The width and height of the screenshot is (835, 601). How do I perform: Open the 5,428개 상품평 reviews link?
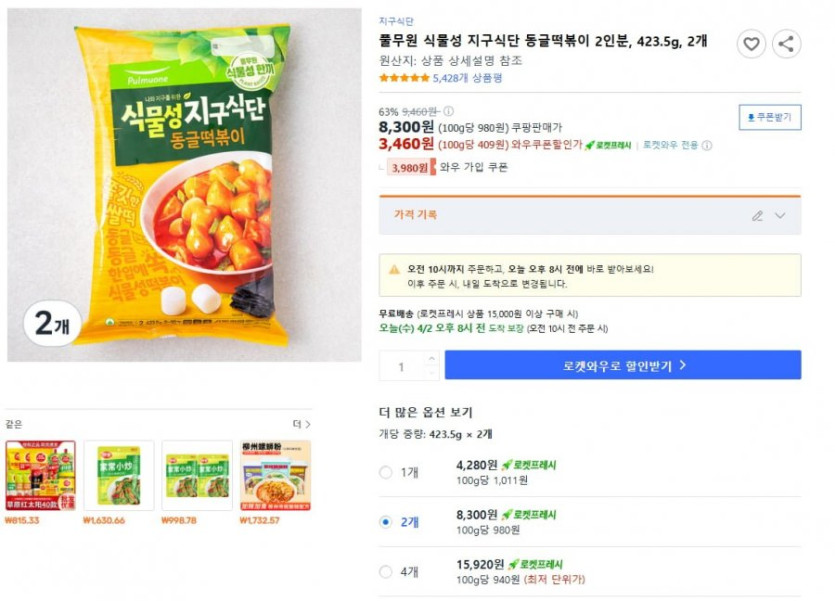coord(468,77)
